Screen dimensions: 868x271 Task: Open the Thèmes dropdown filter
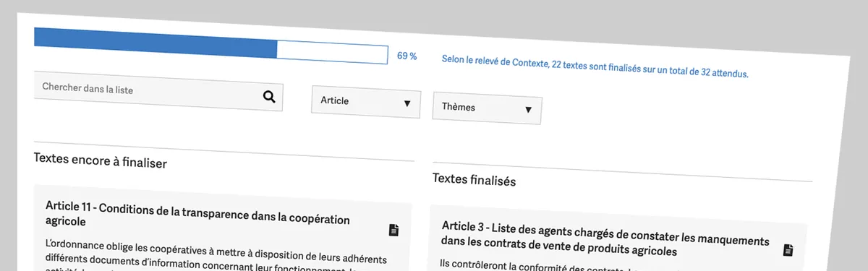coord(487,108)
